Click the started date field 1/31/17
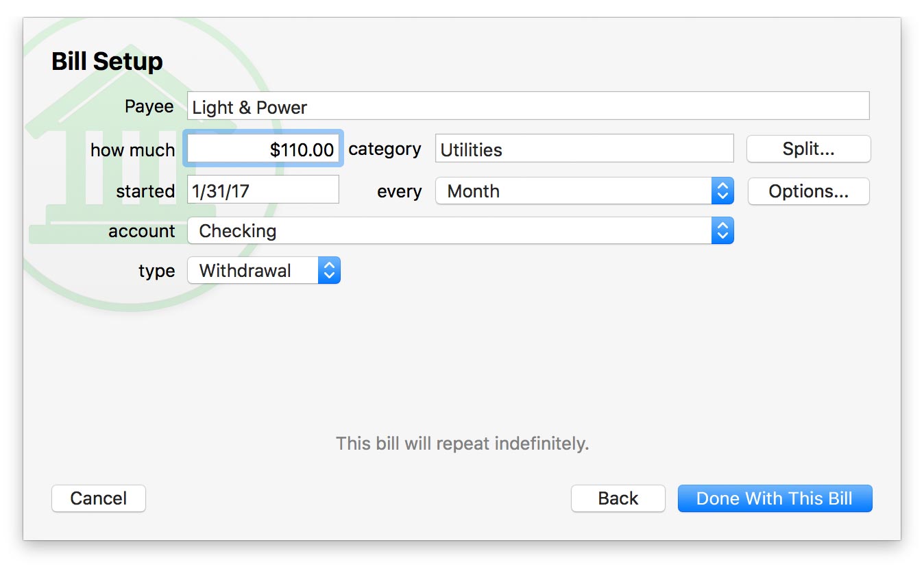924x569 pixels. coord(263,190)
